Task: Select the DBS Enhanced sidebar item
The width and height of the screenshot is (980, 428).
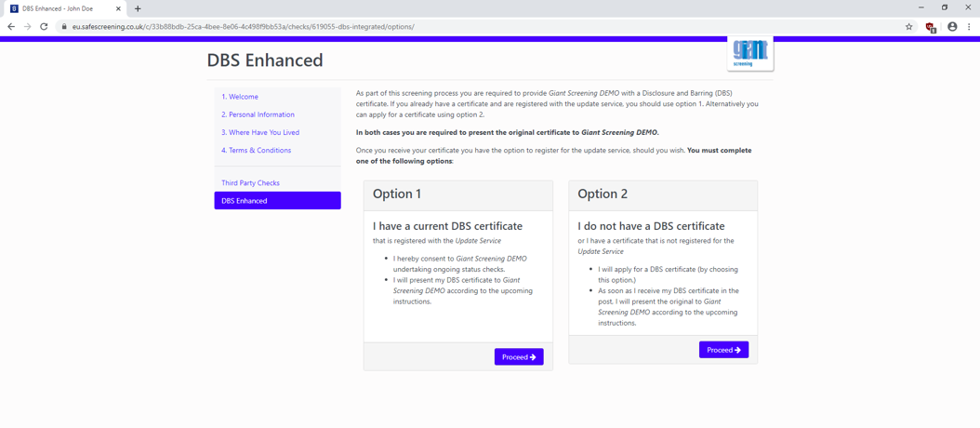Action: click(277, 201)
